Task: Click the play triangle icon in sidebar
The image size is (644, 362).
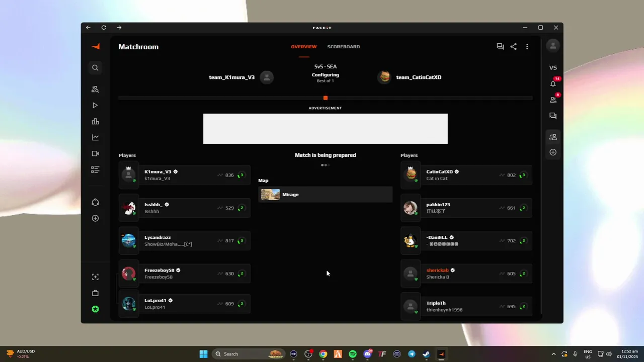Action: click(95, 106)
